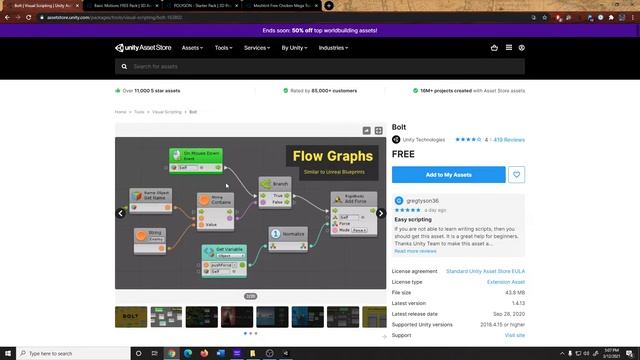This screenshot has width=640, height=360.
Task: Select the second preview thumbnail
Action: 166,317
